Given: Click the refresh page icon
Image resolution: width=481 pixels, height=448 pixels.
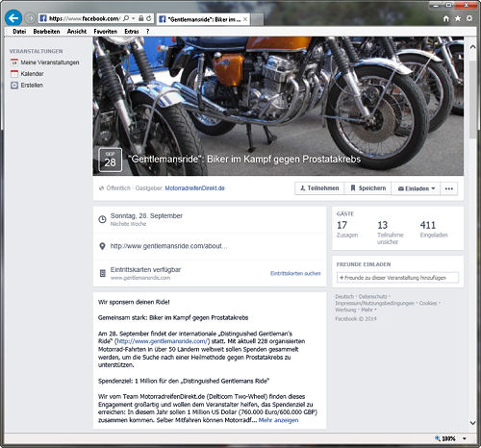Looking at the screenshot, I should tap(149, 18).
